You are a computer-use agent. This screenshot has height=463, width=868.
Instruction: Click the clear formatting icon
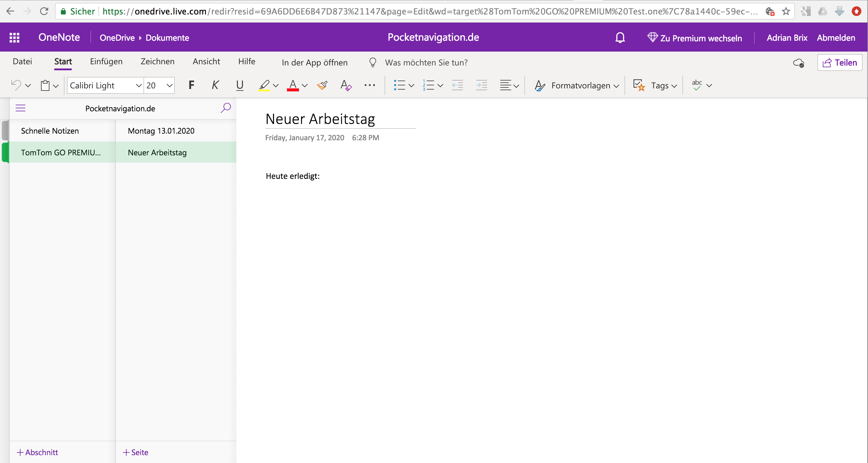coord(346,85)
